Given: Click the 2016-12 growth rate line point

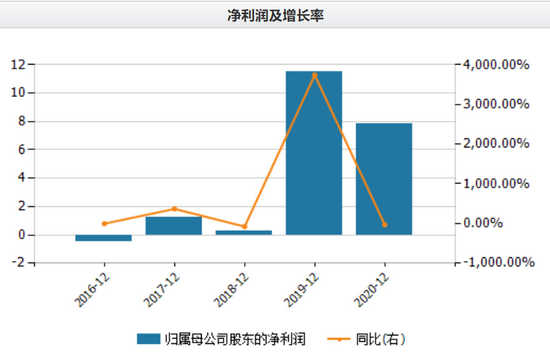Looking at the screenshot, I should click(x=104, y=223).
